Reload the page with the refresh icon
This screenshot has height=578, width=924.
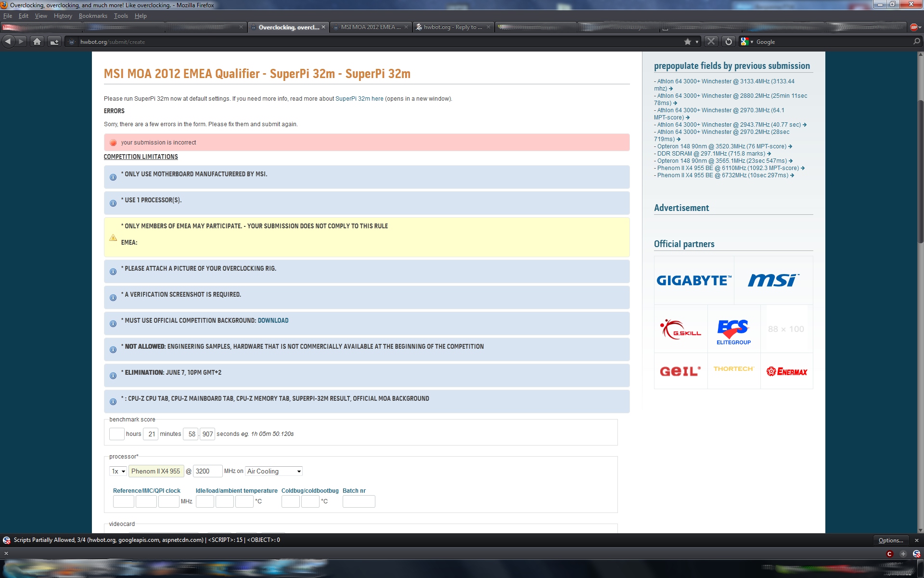pos(729,41)
